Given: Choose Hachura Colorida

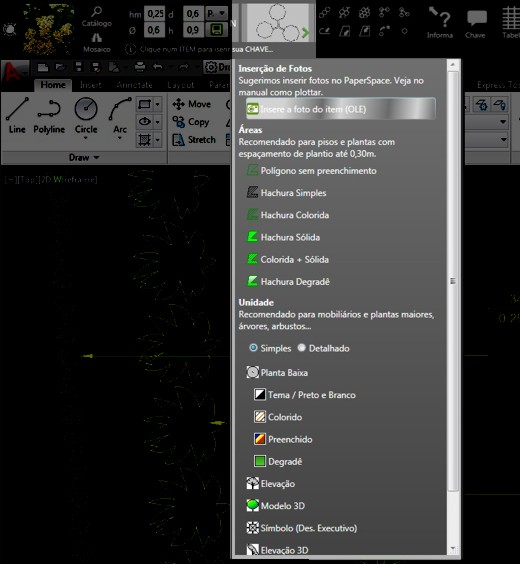Looking at the screenshot, I should 288,215.
